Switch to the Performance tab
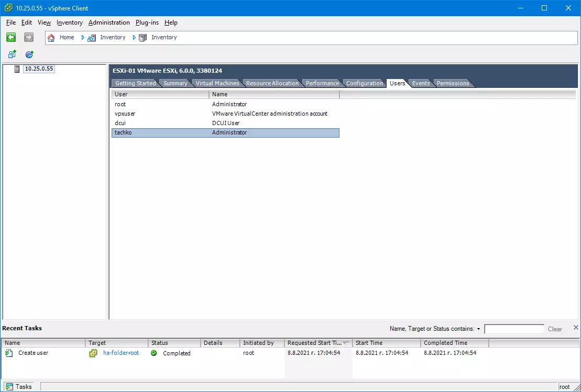The height and width of the screenshot is (392, 581). point(322,83)
